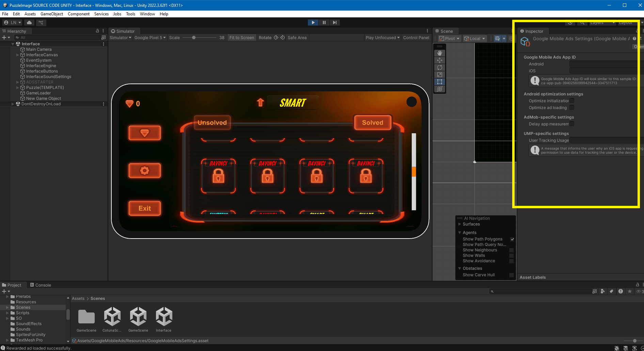Click the Exit button in game UI
Image resolution: width=644 pixels, height=351 pixels.
coord(145,208)
